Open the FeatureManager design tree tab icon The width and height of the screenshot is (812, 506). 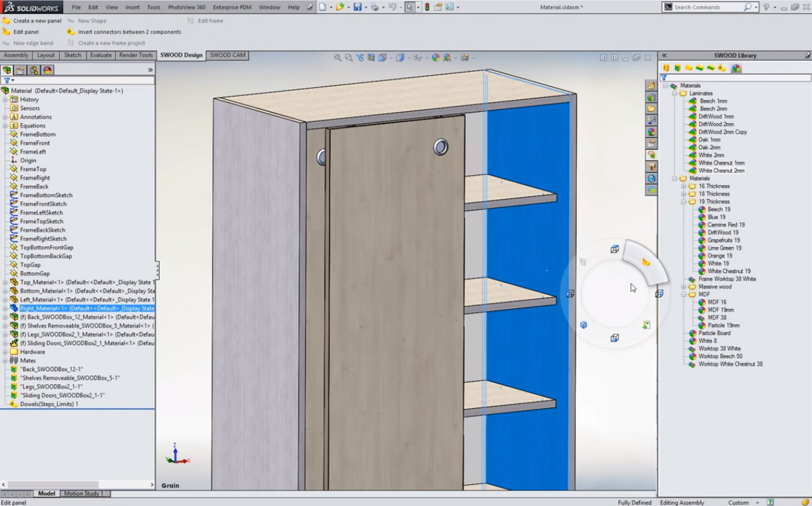point(7,70)
